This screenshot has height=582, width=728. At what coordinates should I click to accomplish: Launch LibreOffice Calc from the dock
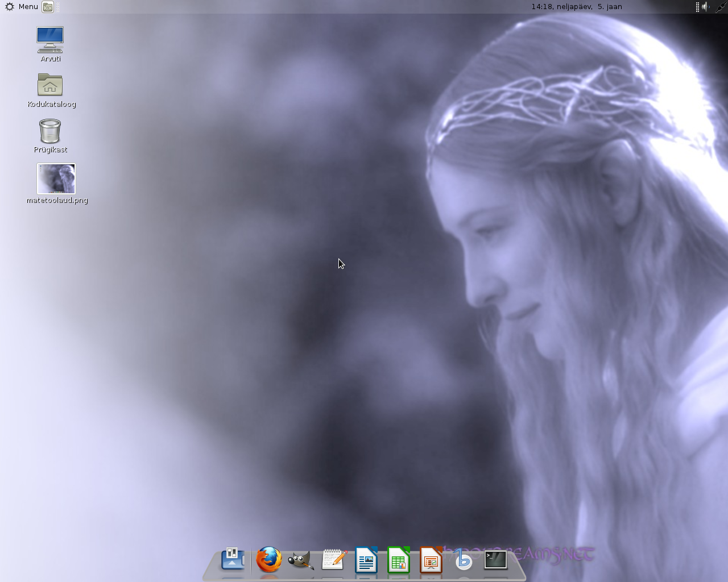pos(399,560)
